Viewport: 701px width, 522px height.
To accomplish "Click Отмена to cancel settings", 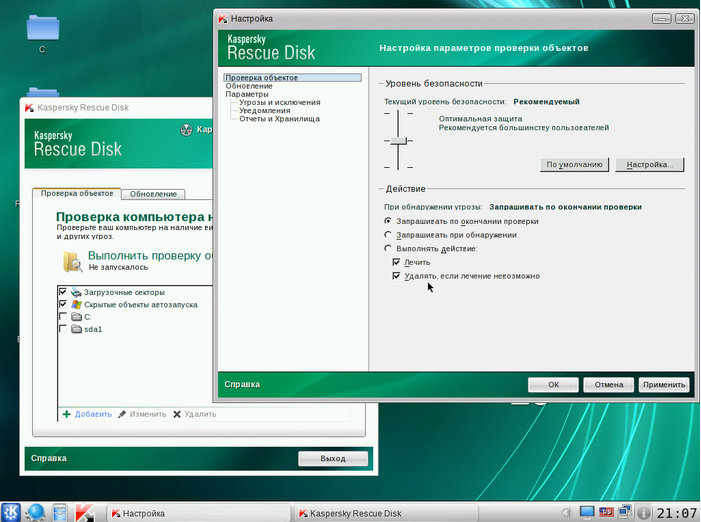I will (x=608, y=385).
